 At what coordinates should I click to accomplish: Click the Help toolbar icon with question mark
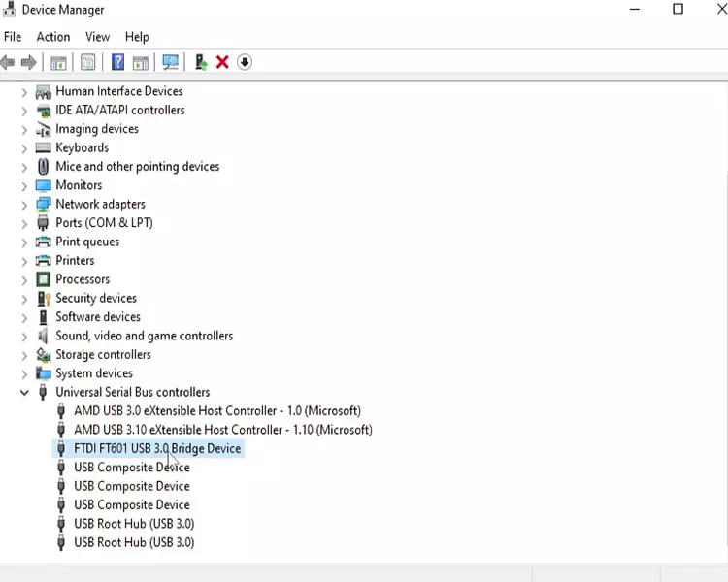point(117,62)
